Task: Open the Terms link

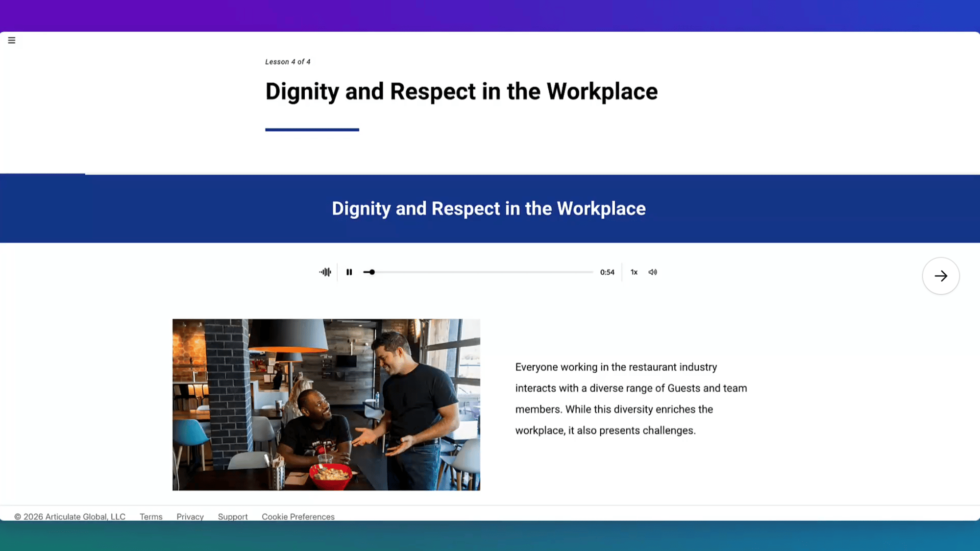Action: pyautogui.click(x=150, y=517)
